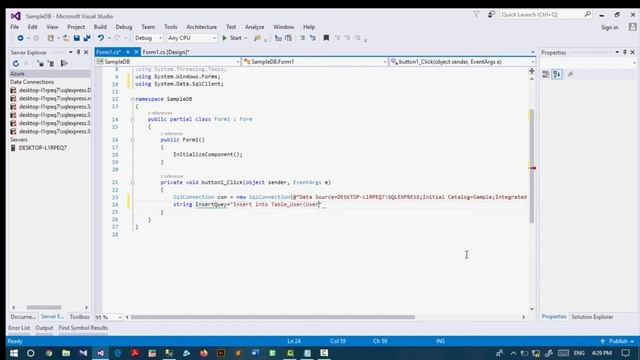Click the editor vertical scrollbar thumb
Image resolution: width=640 pixels, height=360 pixels.
531,166
